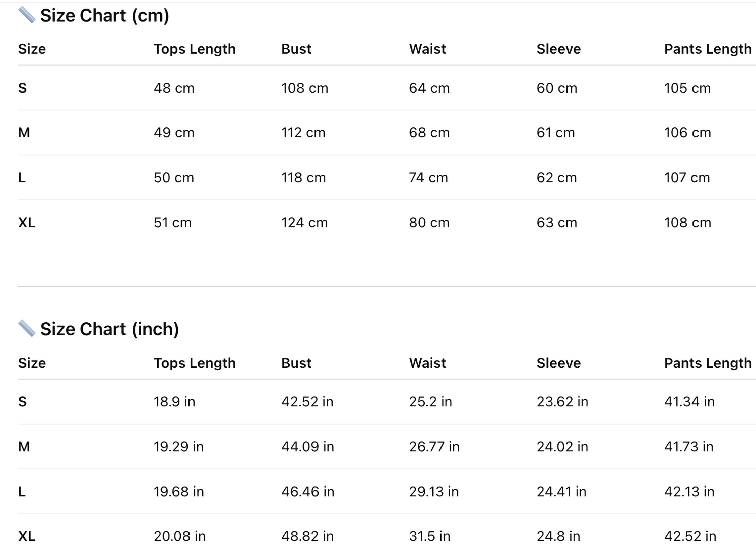Click the Tops Length header in cm chart
The height and width of the screenshot is (555, 756).
(195, 49)
